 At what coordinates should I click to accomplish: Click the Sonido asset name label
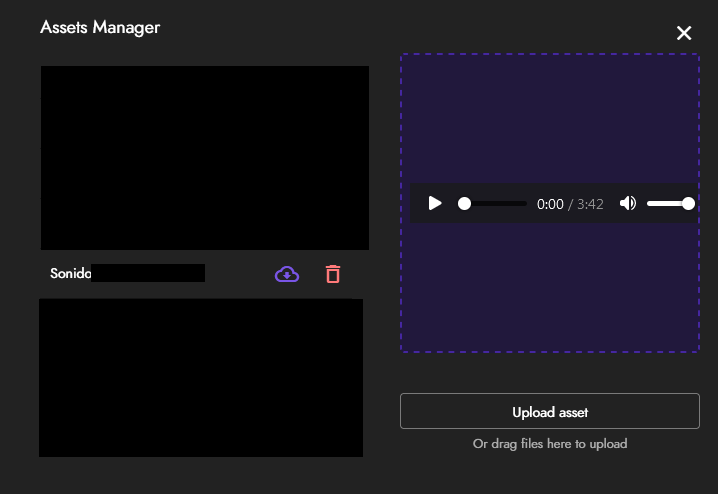pyautogui.click(x=70, y=273)
